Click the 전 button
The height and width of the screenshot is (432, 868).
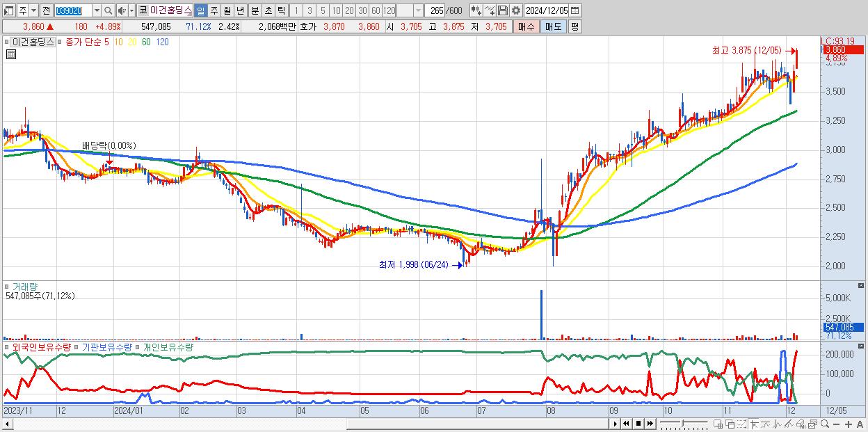(46, 10)
